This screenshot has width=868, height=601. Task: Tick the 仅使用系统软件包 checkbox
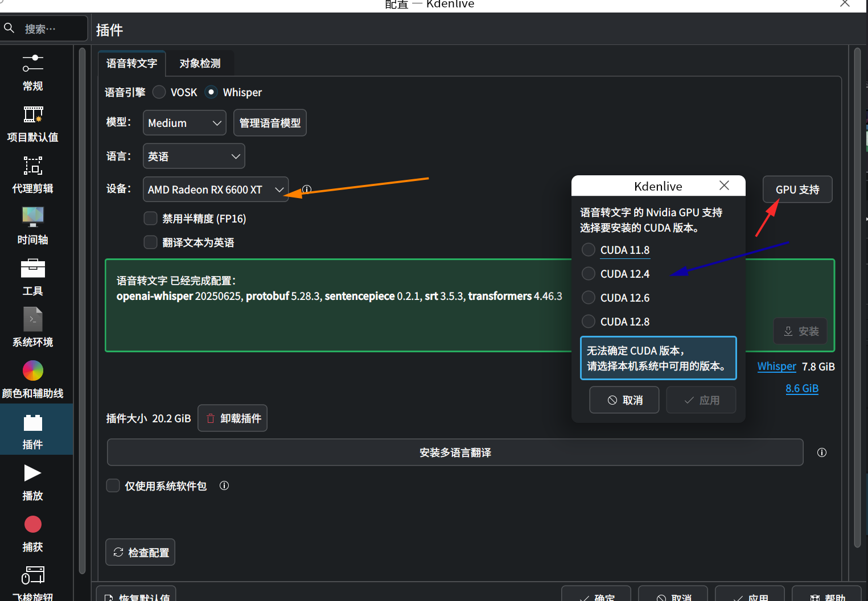click(157, 485)
